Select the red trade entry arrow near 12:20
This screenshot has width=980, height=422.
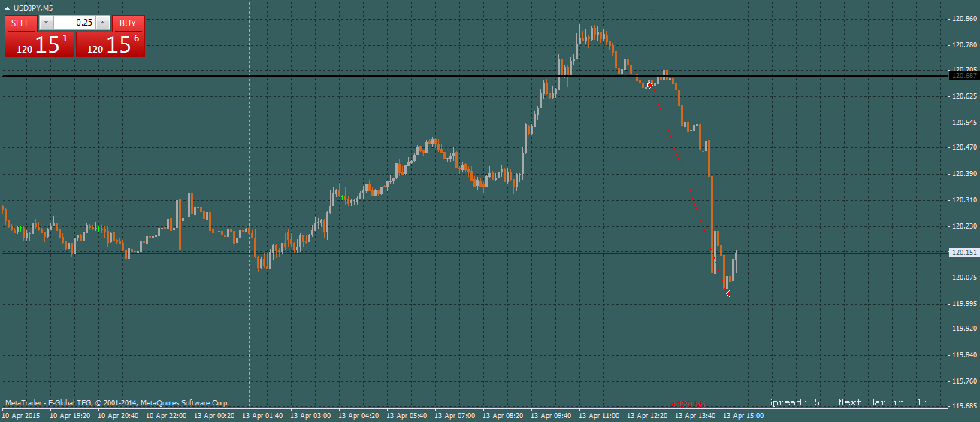pos(650,86)
